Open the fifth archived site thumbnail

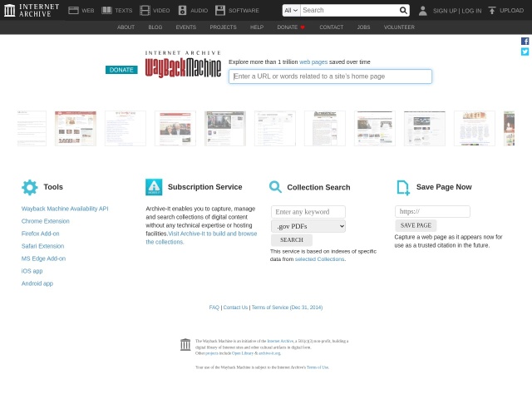coord(225,129)
